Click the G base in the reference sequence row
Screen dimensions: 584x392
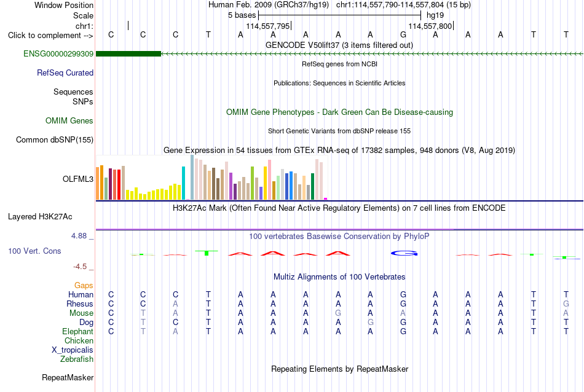[x=403, y=34]
